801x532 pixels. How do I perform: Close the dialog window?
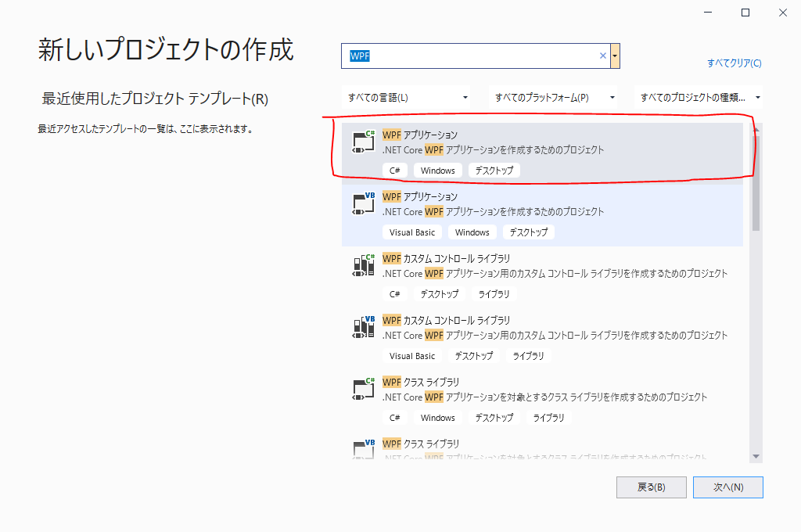782,13
